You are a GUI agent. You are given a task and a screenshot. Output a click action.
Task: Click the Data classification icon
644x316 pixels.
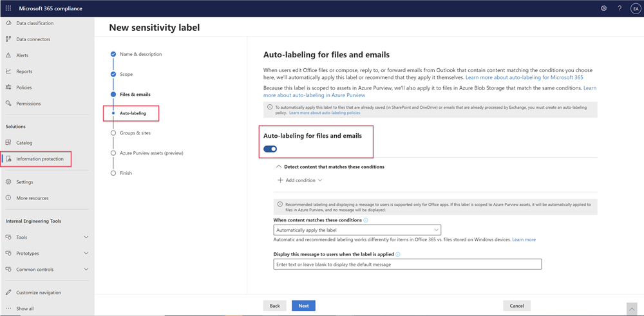tap(8, 23)
